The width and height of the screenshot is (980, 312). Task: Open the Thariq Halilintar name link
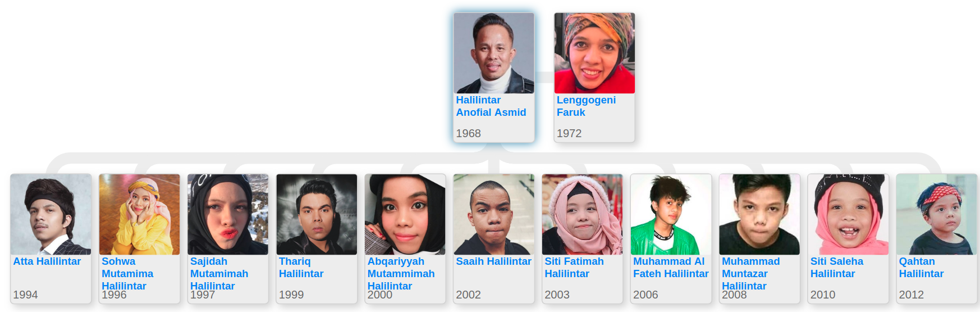(x=301, y=268)
